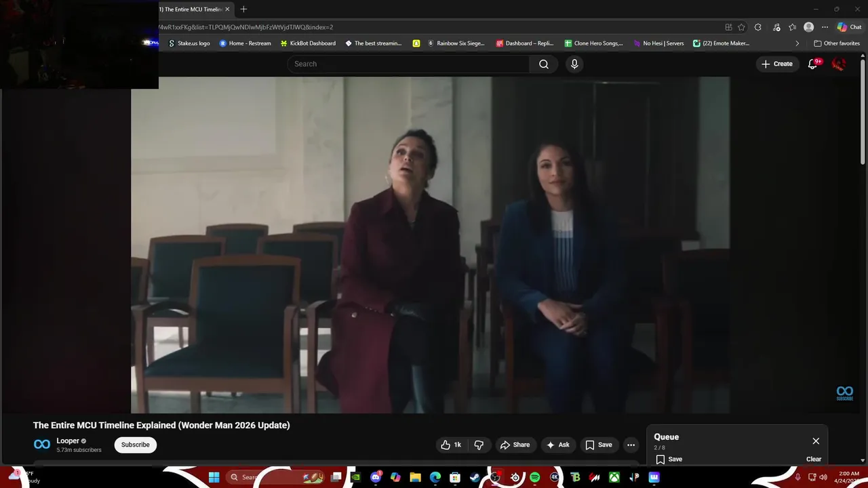Click the address bar URL

tap(245, 27)
